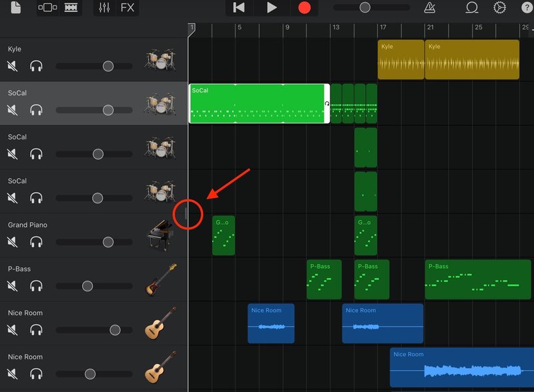The width and height of the screenshot is (534, 392).
Task: Solo the Grand Piano track
Action: coord(36,242)
